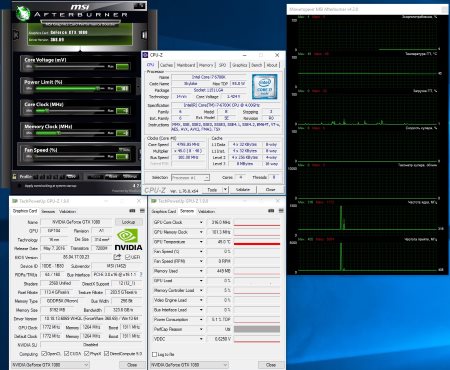The height and width of the screenshot is (370, 450).
Task: Click the bus interface question mark icon
Action: point(141,275)
